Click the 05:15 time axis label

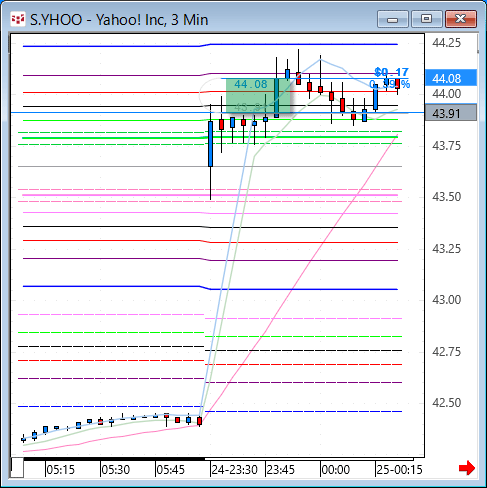(x=60, y=470)
